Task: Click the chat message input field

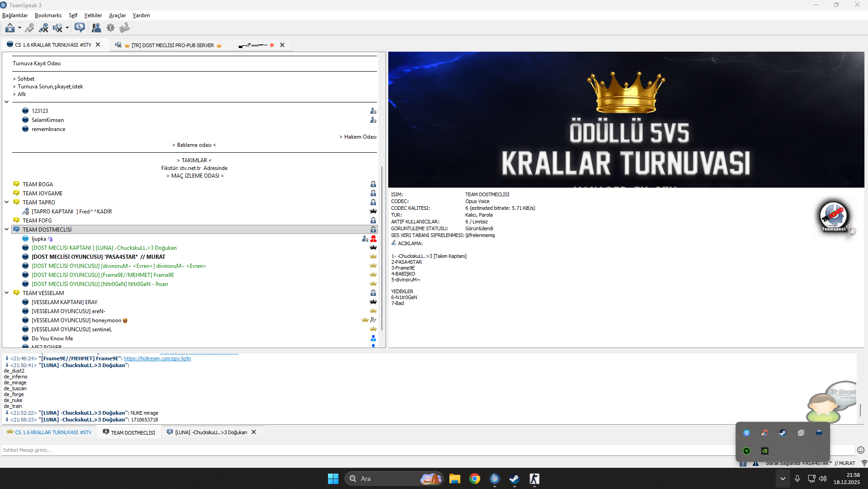Action: tap(427, 450)
